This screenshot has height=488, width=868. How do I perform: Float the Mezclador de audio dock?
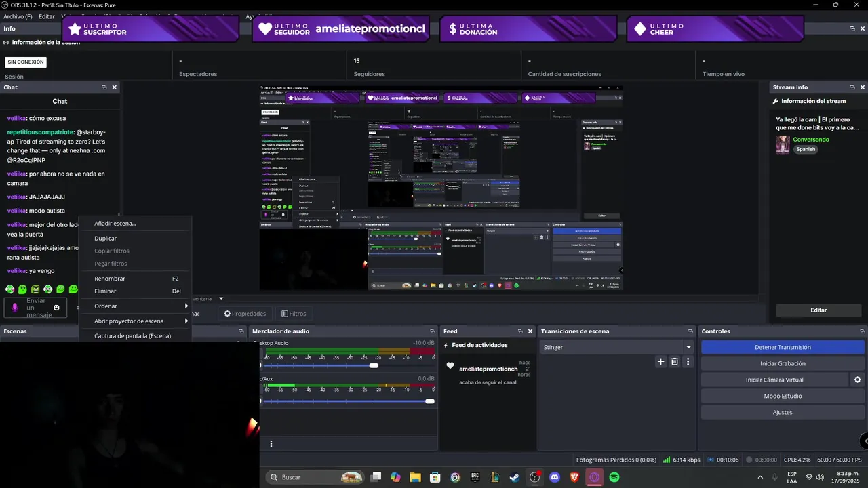pos(431,331)
